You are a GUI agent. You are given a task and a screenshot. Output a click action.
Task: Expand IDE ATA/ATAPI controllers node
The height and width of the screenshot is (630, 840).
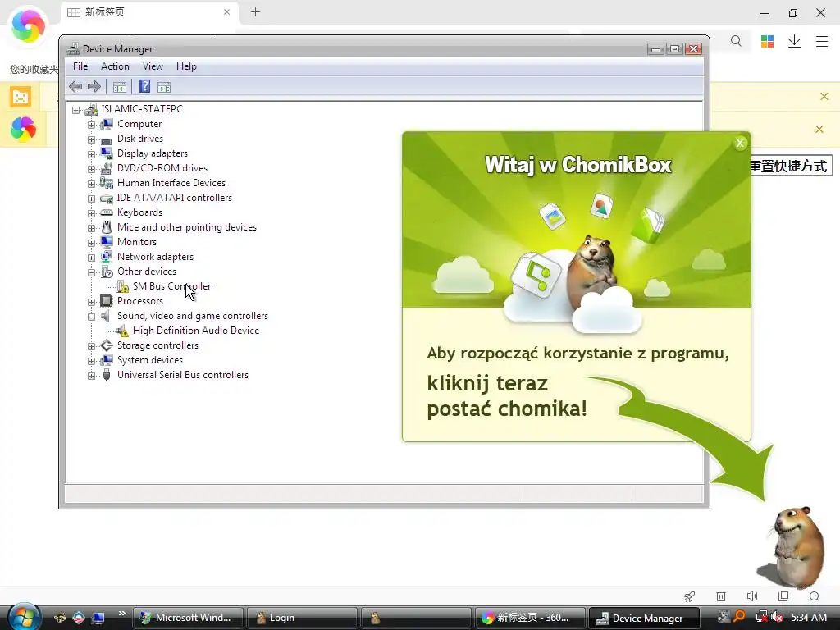92,199
